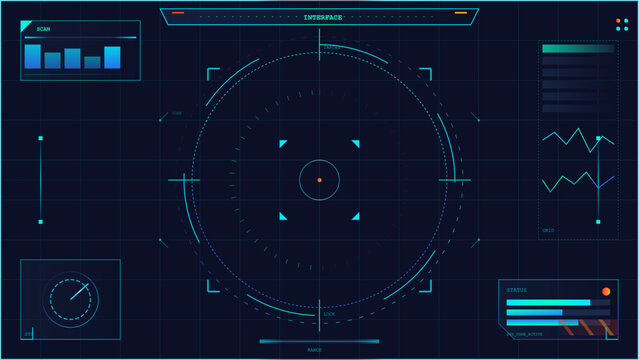Click the orange dash indicator in the INTERFACE bar
Viewport: 639px width, 360px height.
coord(461,13)
